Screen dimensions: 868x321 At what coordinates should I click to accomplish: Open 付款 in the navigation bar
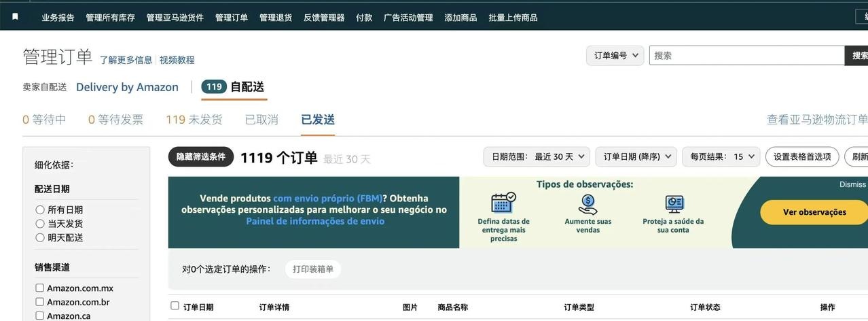point(364,18)
